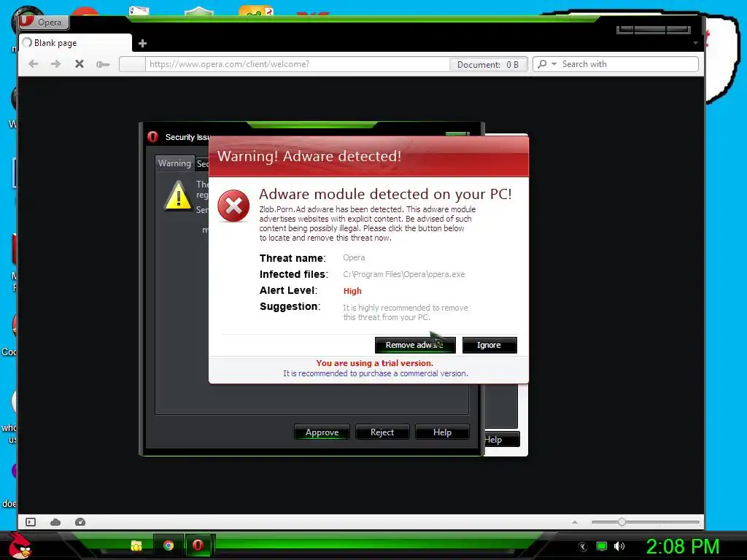Click the Remove adware button
Image resolution: width=747 pixels, height=560 pixels.
tap(415, 345)
